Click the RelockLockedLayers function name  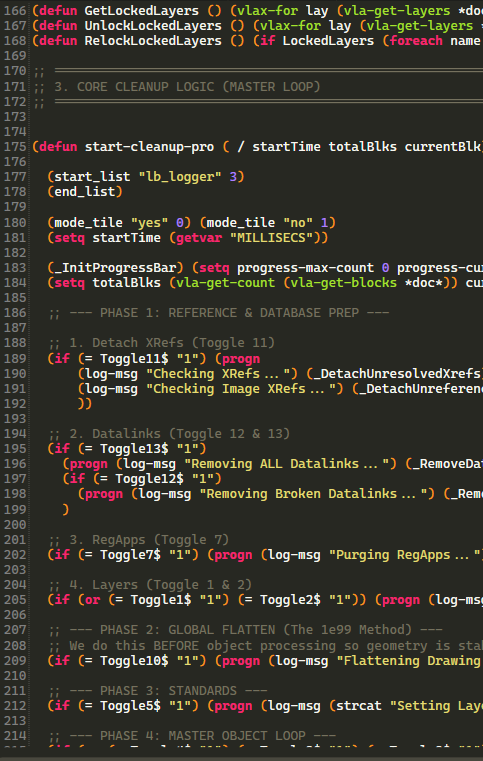[x=153, y=41]
